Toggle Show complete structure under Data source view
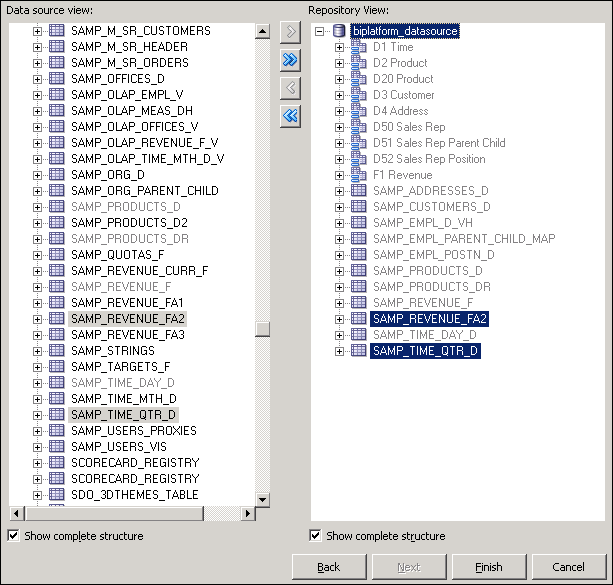Viewport: 613px width, 585px height. point(13,535)
